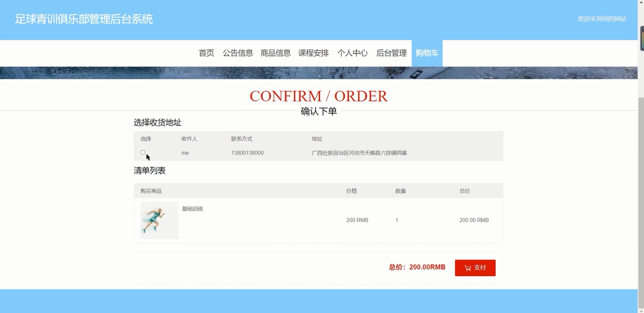
Task: Click the 选择收货地址 section heading
Action: pos(157,122)
